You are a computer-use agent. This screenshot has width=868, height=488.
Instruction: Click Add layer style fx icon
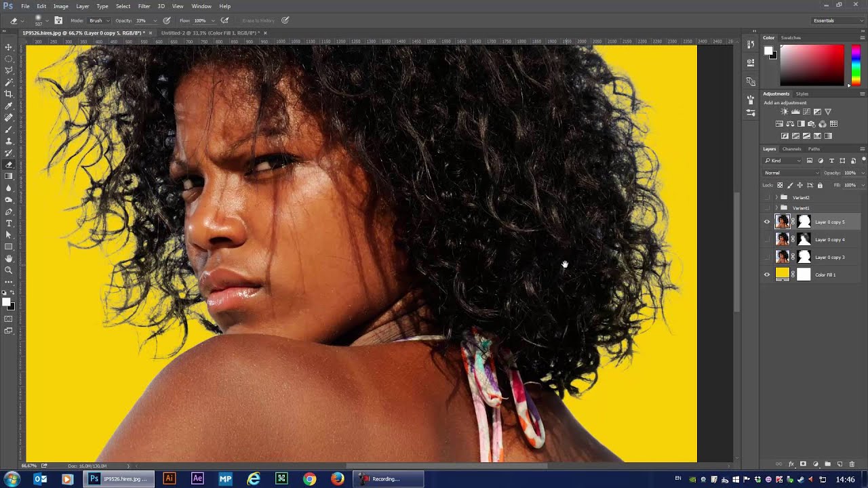(791, 464)
